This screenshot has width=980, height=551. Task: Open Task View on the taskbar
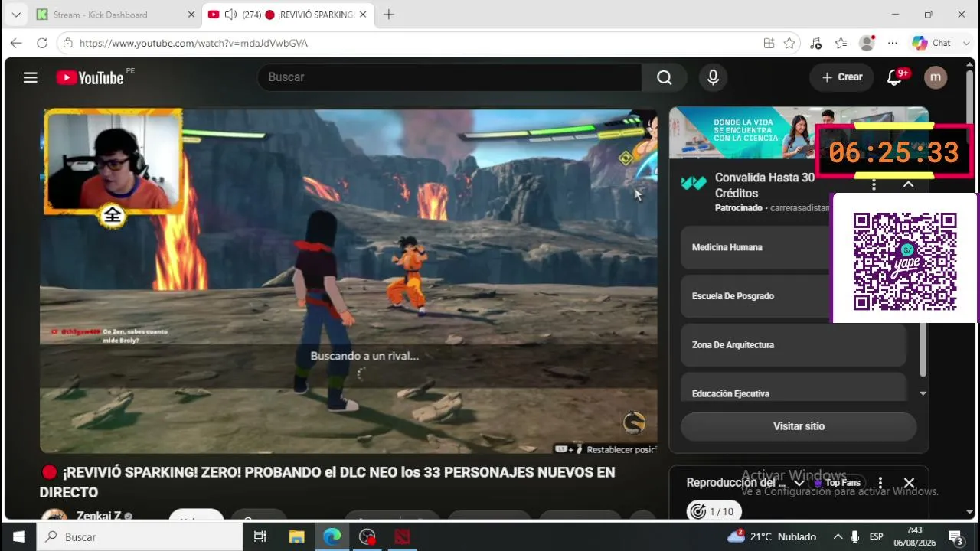[x=260, y=536]
